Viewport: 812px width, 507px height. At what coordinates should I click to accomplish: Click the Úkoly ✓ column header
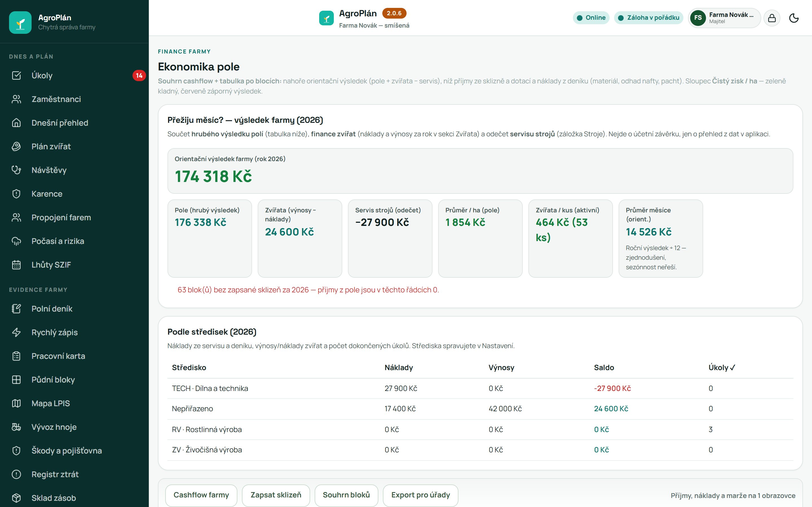tap(722, 368)
